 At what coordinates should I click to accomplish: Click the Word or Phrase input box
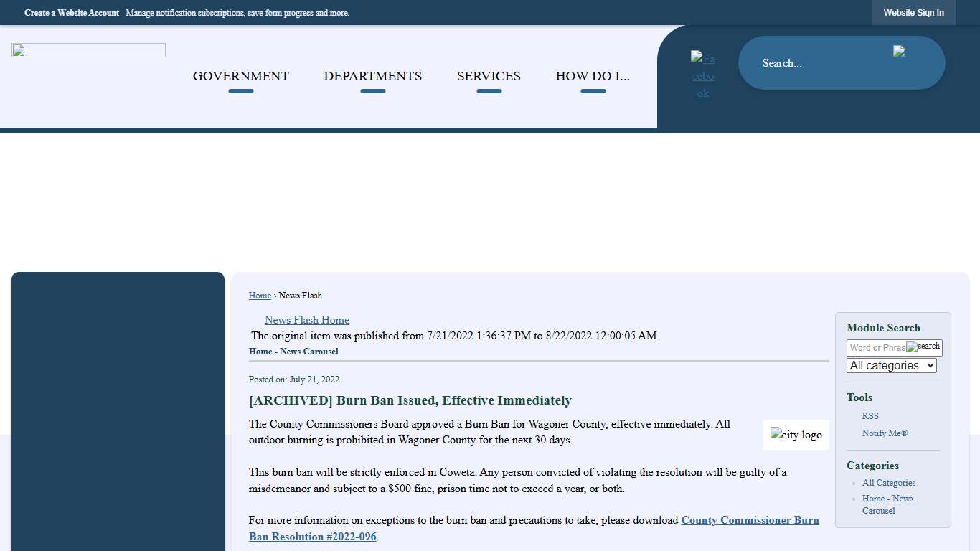tap(876, 348)
